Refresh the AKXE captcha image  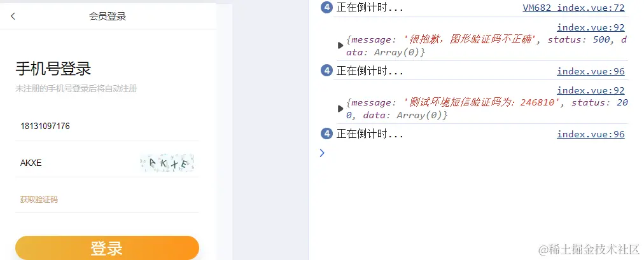(x=167, y=163)
